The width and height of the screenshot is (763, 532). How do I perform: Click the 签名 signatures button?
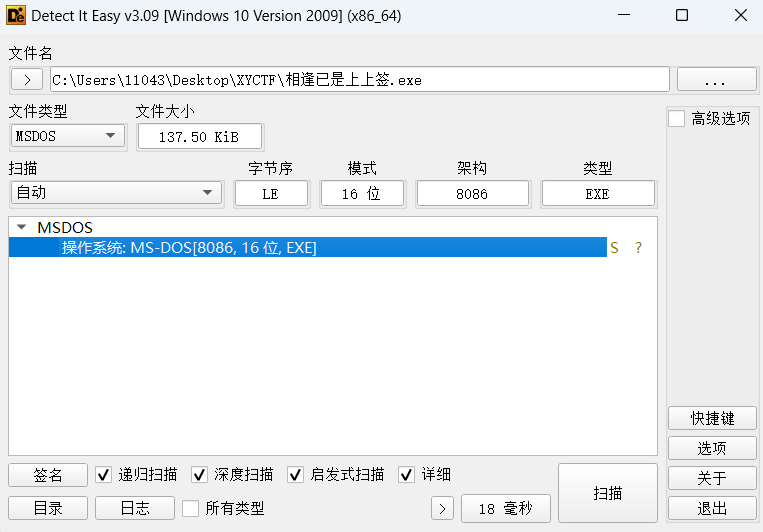(x=48, y=475)
